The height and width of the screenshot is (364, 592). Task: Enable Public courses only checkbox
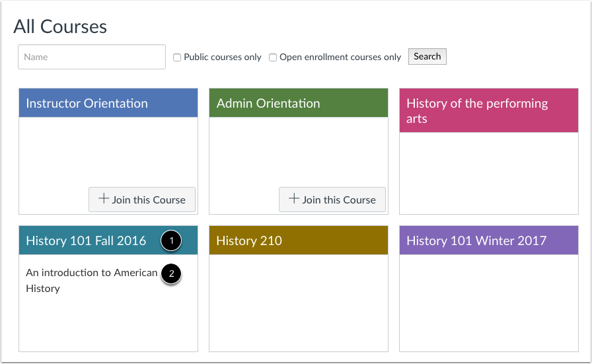[x=176, y=57]
